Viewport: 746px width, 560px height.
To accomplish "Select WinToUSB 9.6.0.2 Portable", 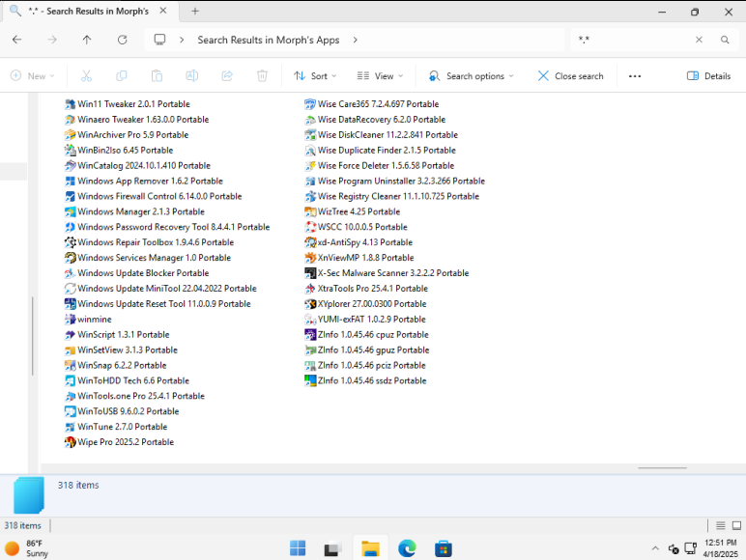I will click(122, 411).
